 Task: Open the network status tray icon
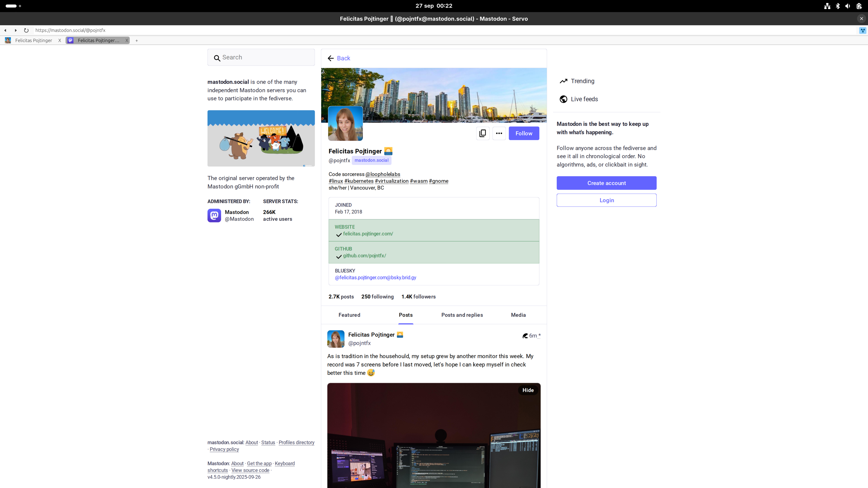(827, 6)
